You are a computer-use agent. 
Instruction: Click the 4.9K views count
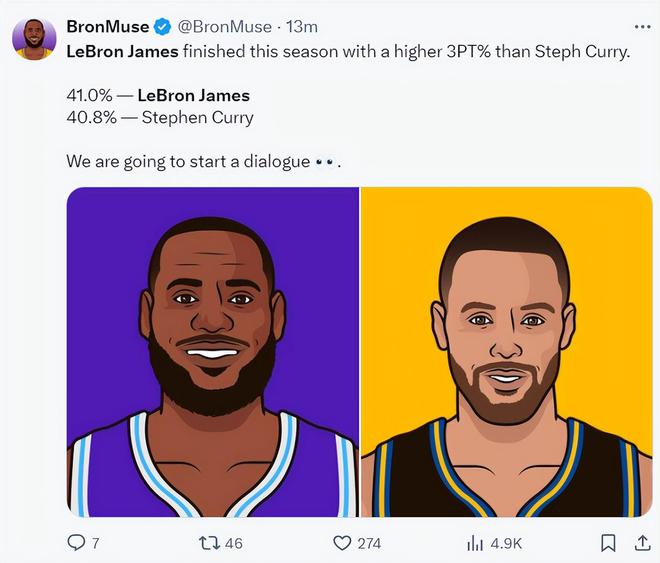[506, 543]
